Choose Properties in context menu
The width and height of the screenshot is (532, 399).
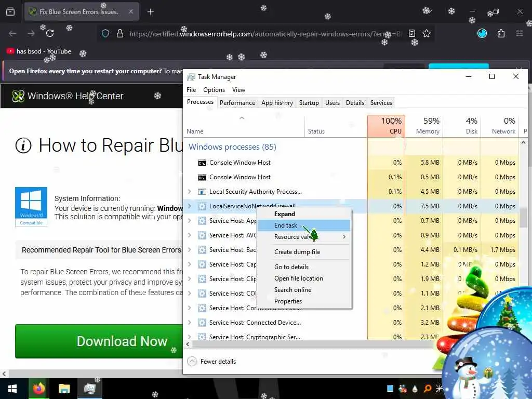point(304,301)
